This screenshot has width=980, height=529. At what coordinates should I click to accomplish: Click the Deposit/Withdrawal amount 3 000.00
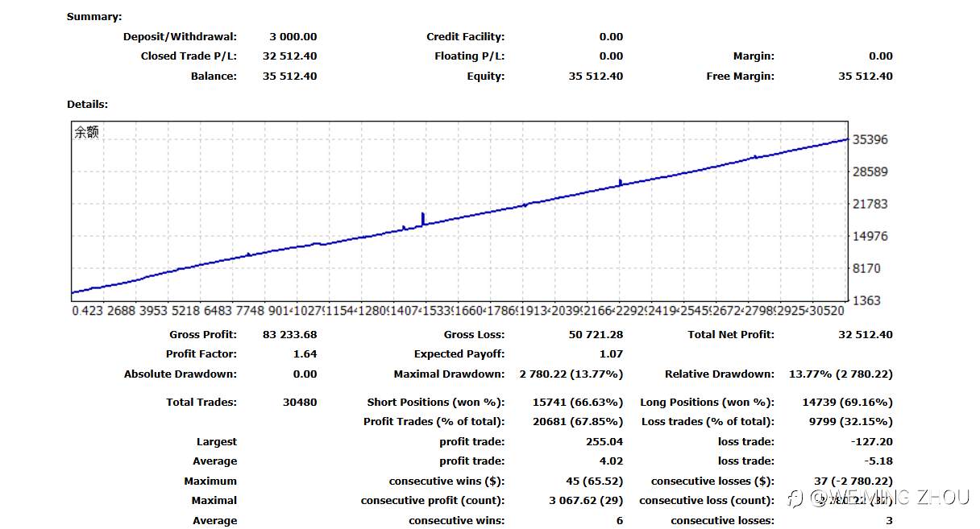click(x=293, y=36)
